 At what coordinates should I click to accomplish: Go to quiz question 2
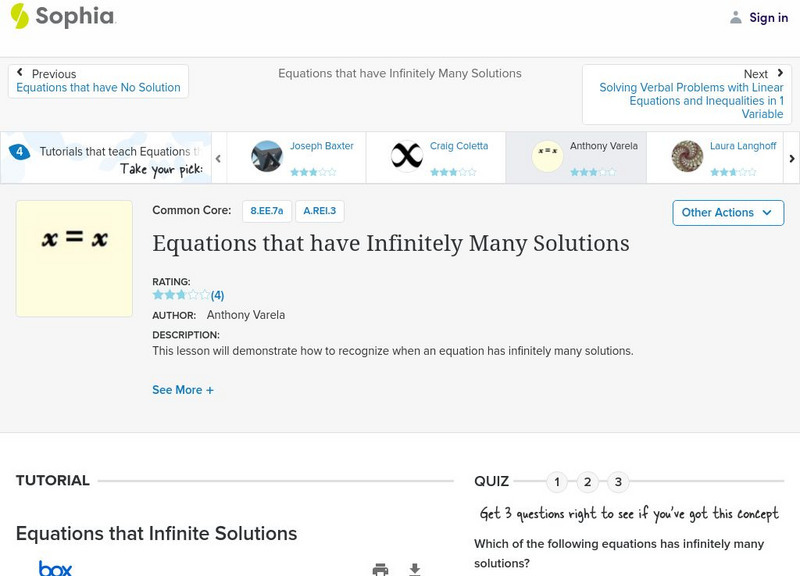pos(588,482)
